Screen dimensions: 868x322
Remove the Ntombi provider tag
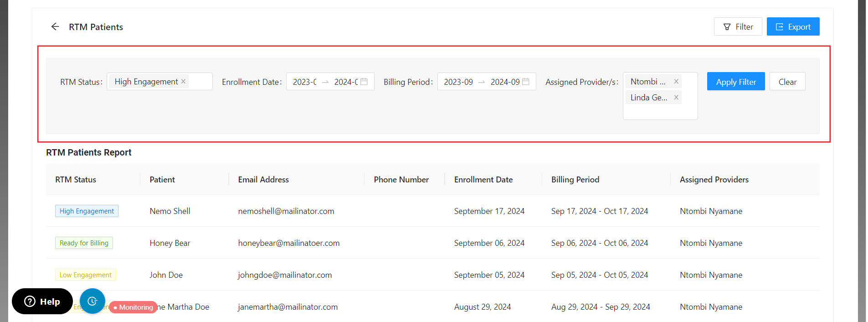click(676, 82)
